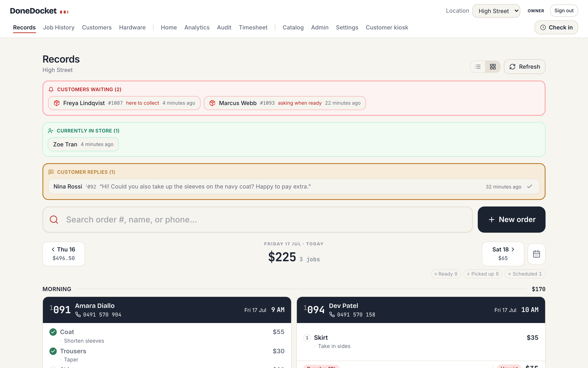
Task: Click the Skirt $35 price
Action: (532, 338)
